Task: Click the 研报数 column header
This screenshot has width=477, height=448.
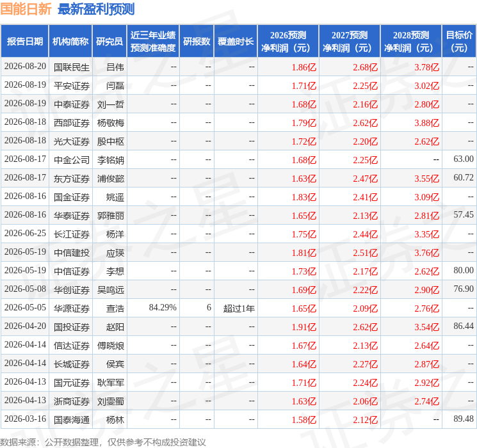Action: [197, 42]
